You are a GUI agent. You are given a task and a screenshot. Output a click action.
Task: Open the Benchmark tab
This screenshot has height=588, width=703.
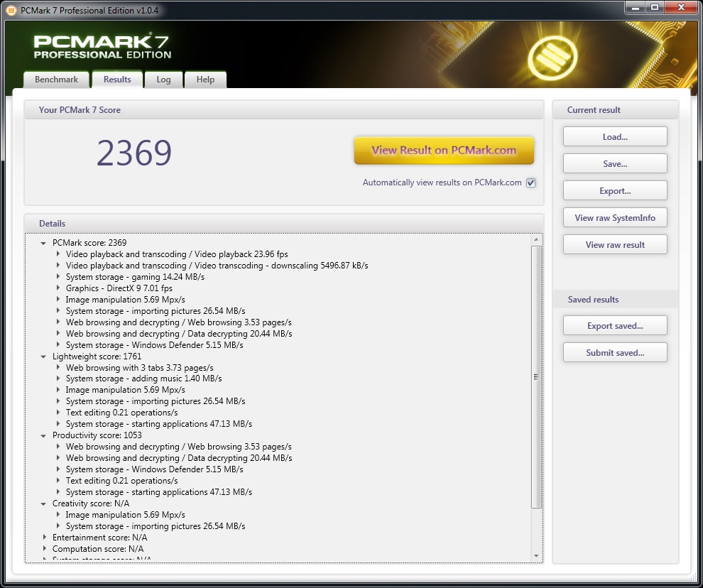pyautogui.click(x=56, y=80)
